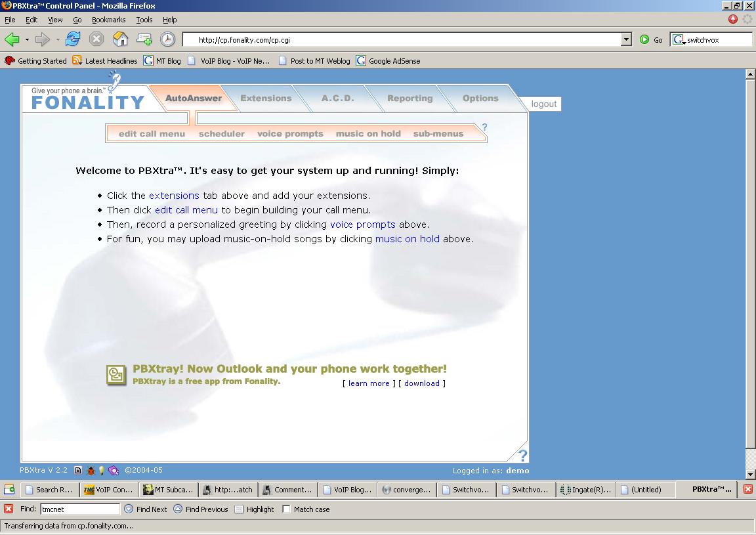This screenshot has width=756, height=535.
Task: Click the logout button
Action: pyautogui.click(x=543, y=104)
